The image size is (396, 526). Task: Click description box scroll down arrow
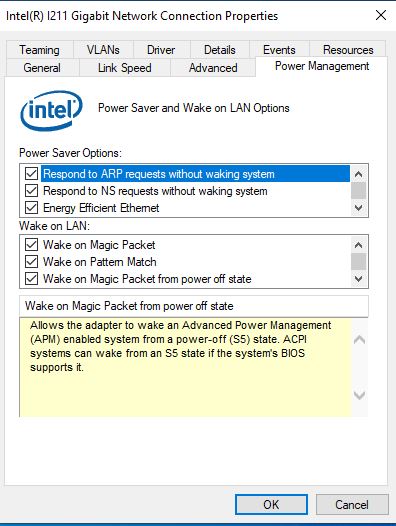click(x=359, y=396)
